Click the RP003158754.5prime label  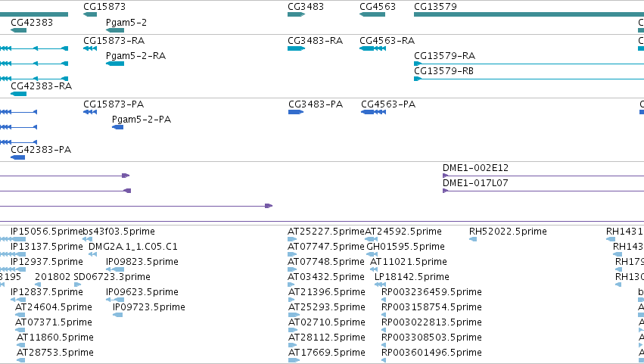point(431,307)
